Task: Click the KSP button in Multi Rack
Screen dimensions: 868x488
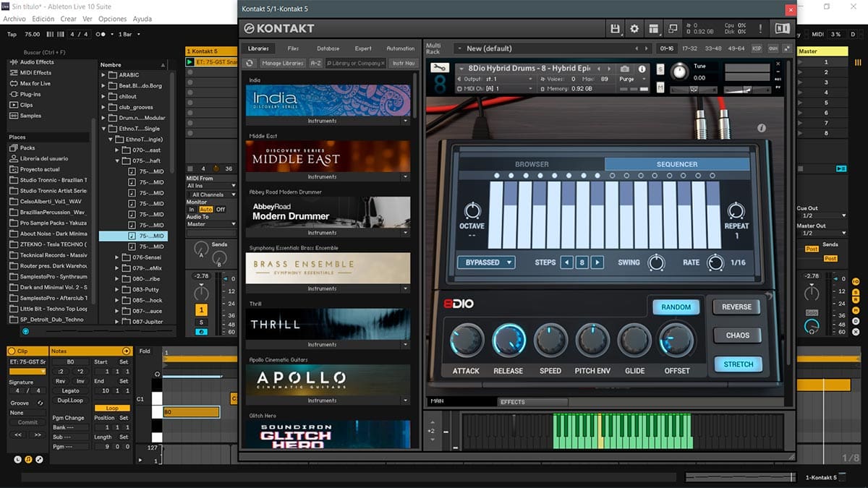Action: 757,48
